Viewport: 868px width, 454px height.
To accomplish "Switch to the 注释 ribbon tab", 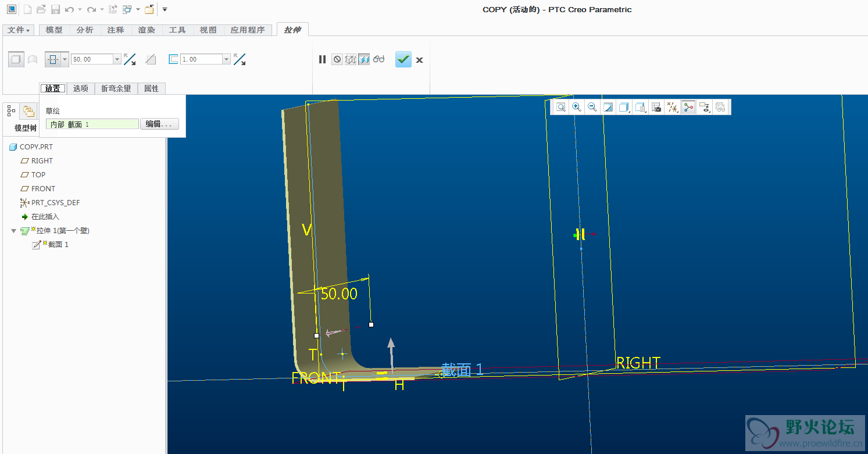I will tap(116, 30).
